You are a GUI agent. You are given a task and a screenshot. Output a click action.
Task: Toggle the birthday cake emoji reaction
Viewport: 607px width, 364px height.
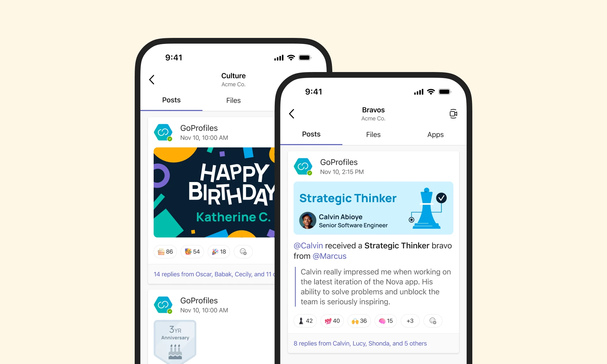pyautogui.click(x=165, y=251)
